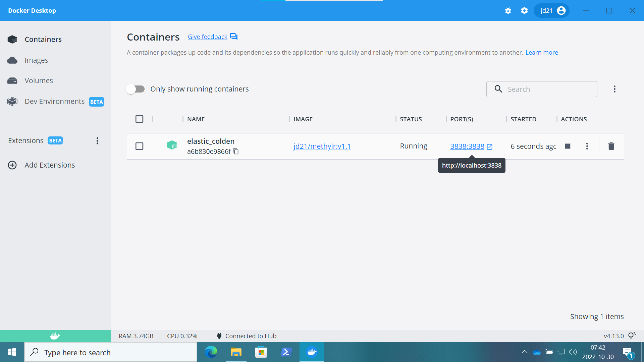The width and height of the screenshot is (644, 362).
Task: Sort by the PORT(S) column header
Action: coord(462,119)
